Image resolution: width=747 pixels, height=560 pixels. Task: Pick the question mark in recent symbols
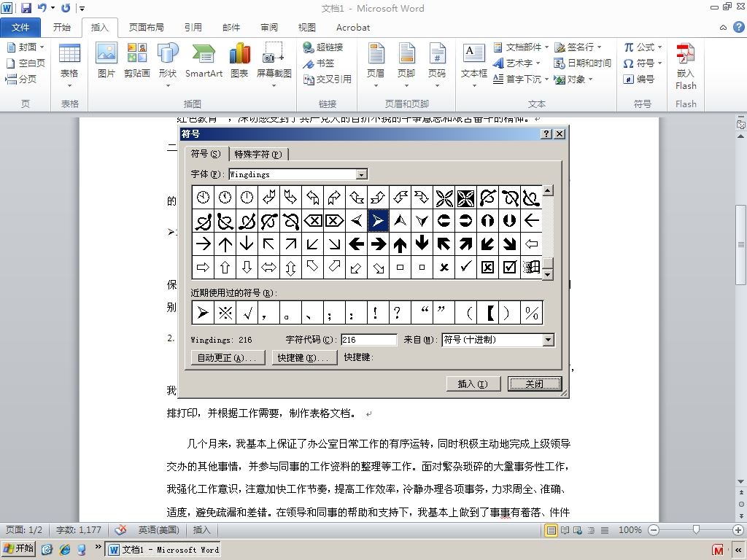point(397,313)
